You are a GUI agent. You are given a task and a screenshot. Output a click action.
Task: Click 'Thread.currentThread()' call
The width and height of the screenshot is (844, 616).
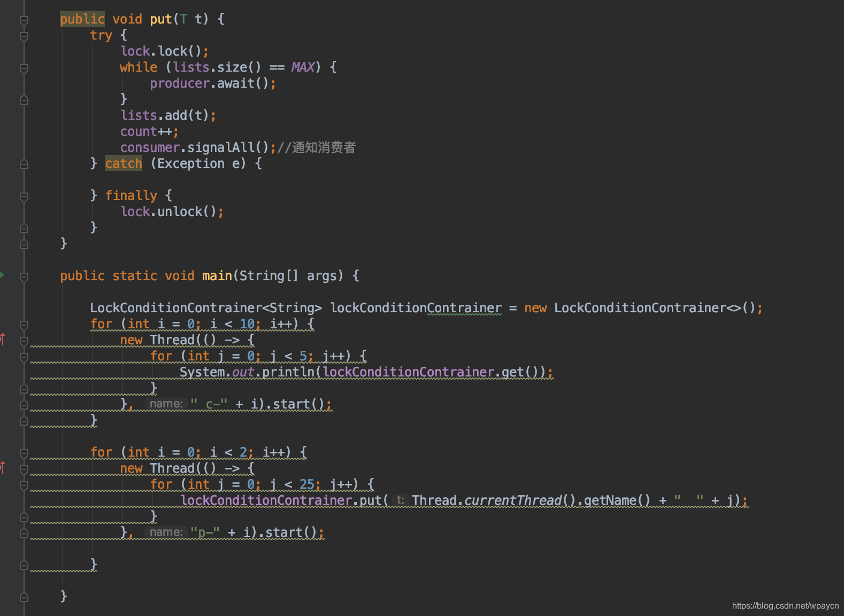pyautogui.click(x=494, y=500)
